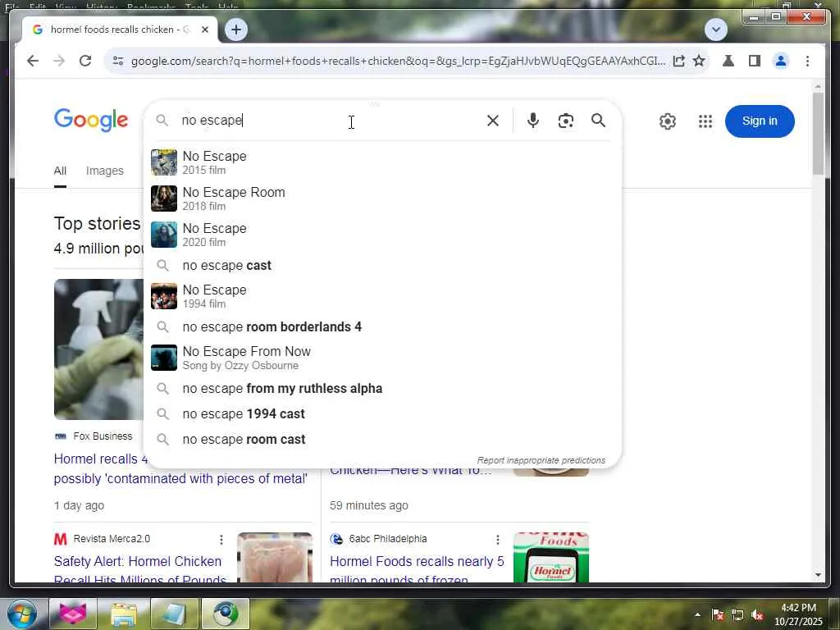Open the notepad app in taskbar

tap(174, 614)
